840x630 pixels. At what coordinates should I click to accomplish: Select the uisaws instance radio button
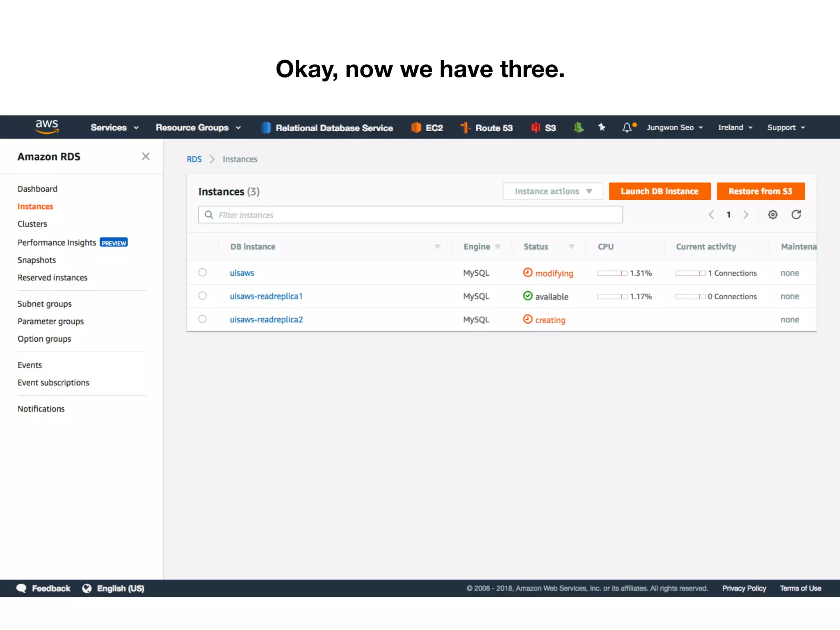click(x=202, y=272)
